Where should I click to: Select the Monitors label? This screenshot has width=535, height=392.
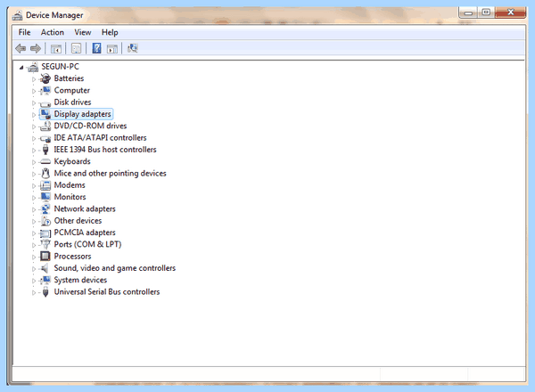[x=70, y=197]
